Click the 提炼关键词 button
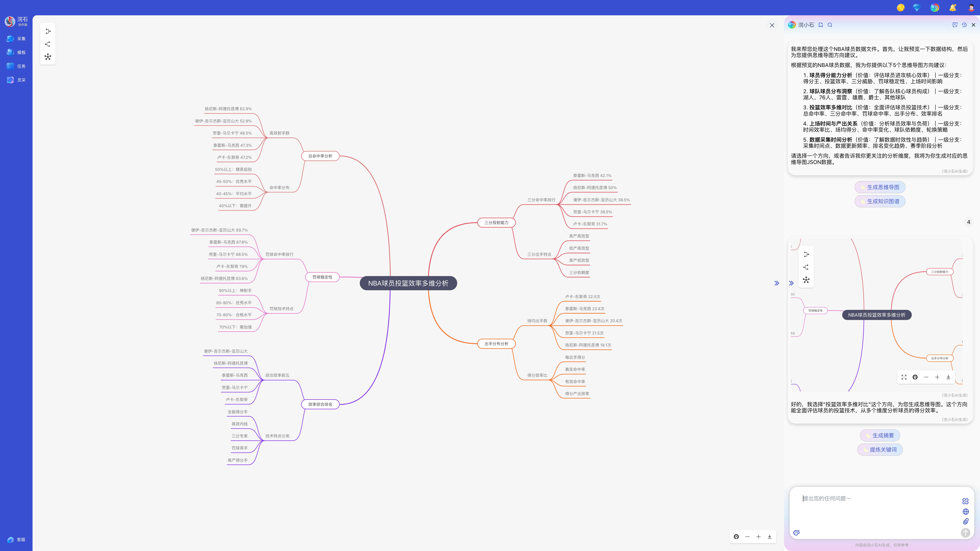This screenshot has width=980, height=551. 880,449
